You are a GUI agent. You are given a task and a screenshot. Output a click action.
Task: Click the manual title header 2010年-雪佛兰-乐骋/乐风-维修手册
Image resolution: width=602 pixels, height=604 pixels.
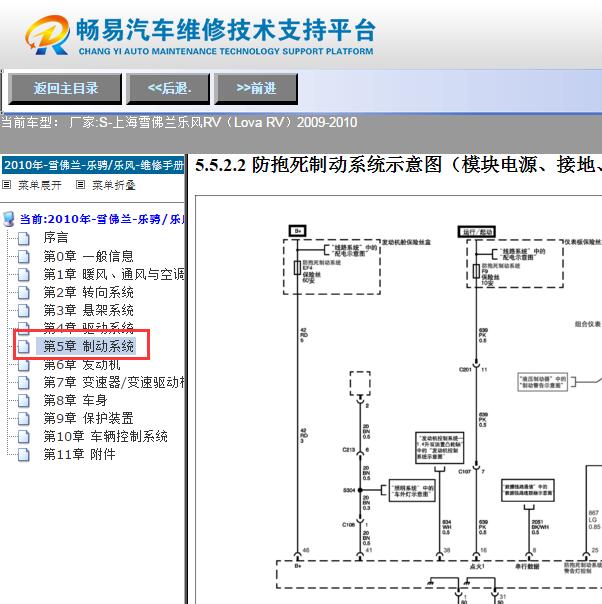93,165
